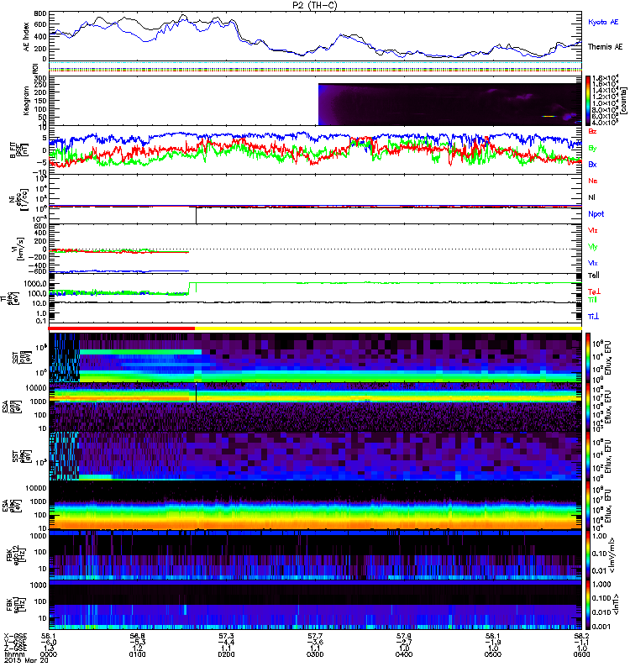630x672 pixels.
Task: Click the 0400 time tick label
Action: (404, 654)
